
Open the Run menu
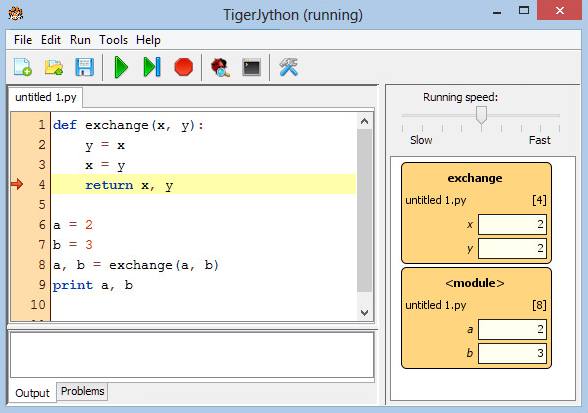point(80,40)
